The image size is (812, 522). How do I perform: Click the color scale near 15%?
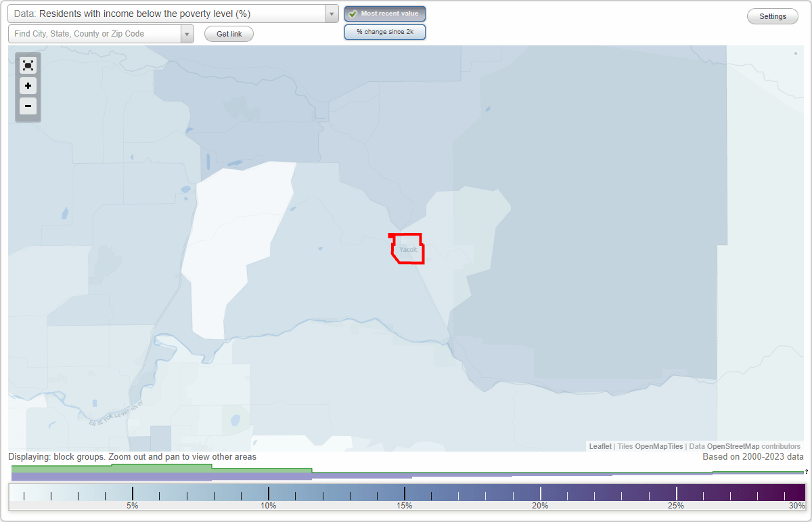pos(405,492)
